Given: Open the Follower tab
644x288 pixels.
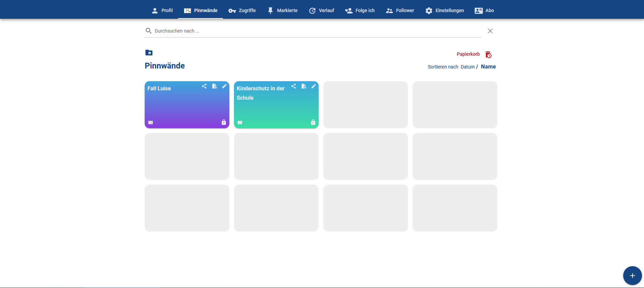Looking at the screenshot, I should 400,10.
